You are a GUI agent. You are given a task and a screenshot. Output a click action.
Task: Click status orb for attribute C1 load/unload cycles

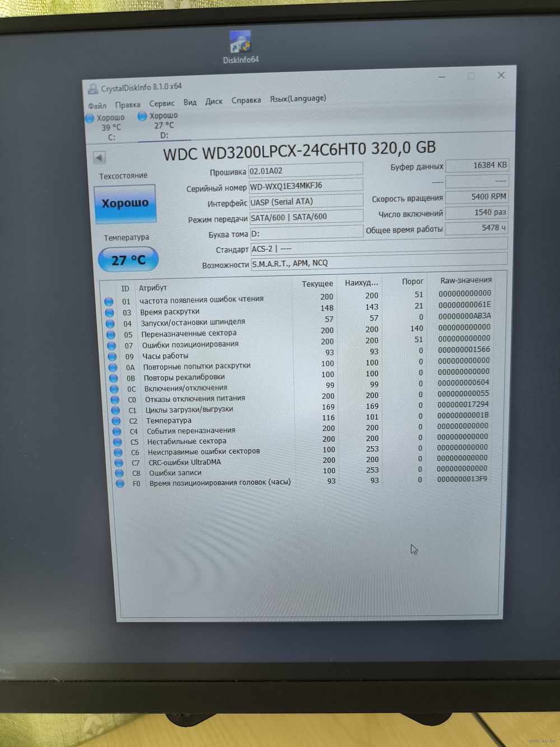[115, 410]
